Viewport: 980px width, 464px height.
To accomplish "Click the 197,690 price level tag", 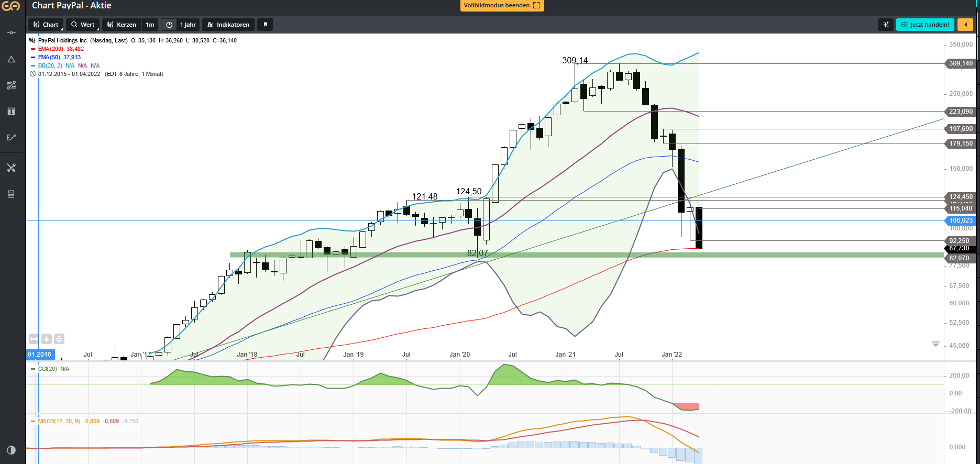I will click(x=961, y=129).
